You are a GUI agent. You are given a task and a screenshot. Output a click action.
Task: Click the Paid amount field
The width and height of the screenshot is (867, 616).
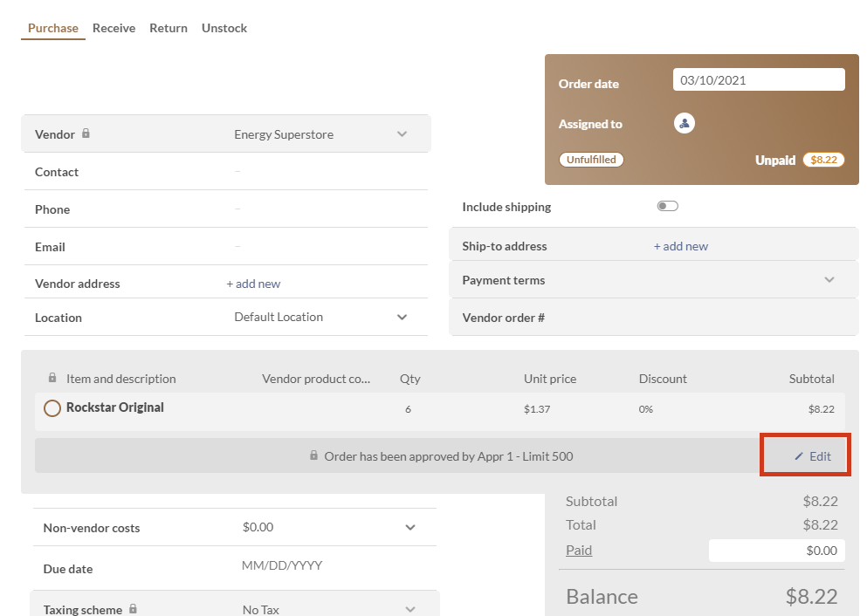tap(777, 551)
